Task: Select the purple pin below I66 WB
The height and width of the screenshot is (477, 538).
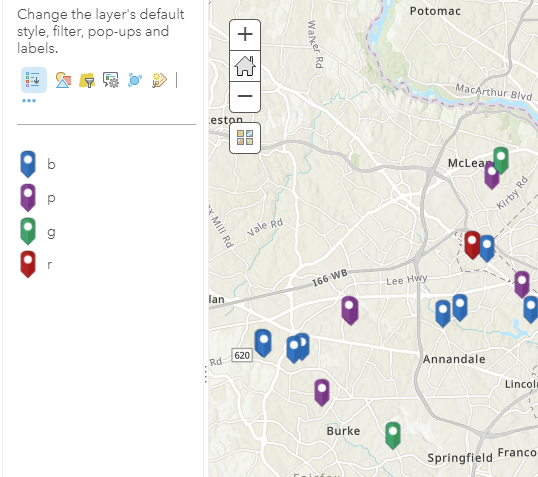Action: point(350,311)
